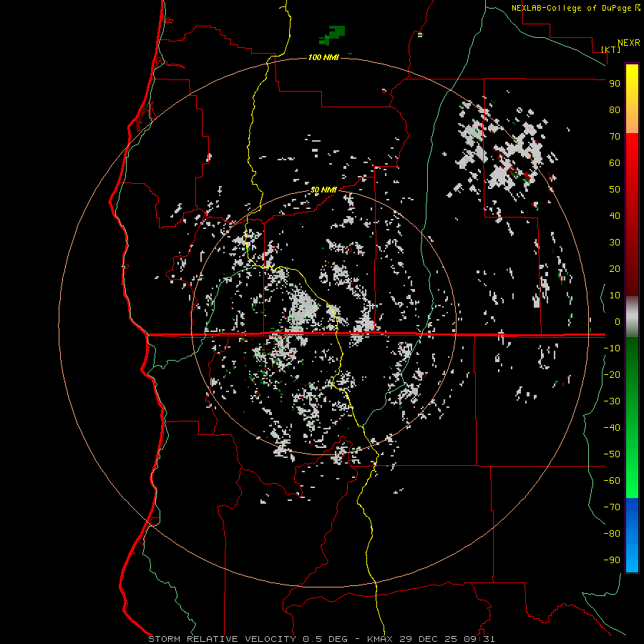Click the green echo blob above the 100 NMI ring
This screenshot has width=644, height=644.
(x=332, y=35)
